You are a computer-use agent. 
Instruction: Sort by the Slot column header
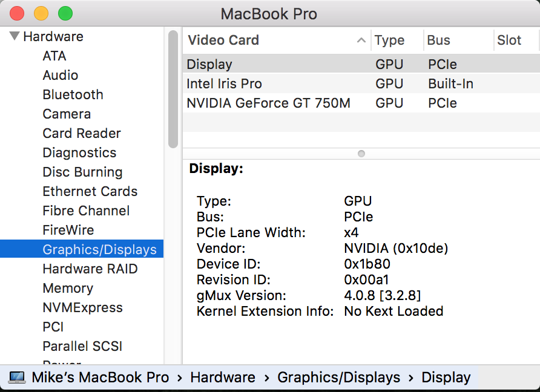click(x=509, y=40)
